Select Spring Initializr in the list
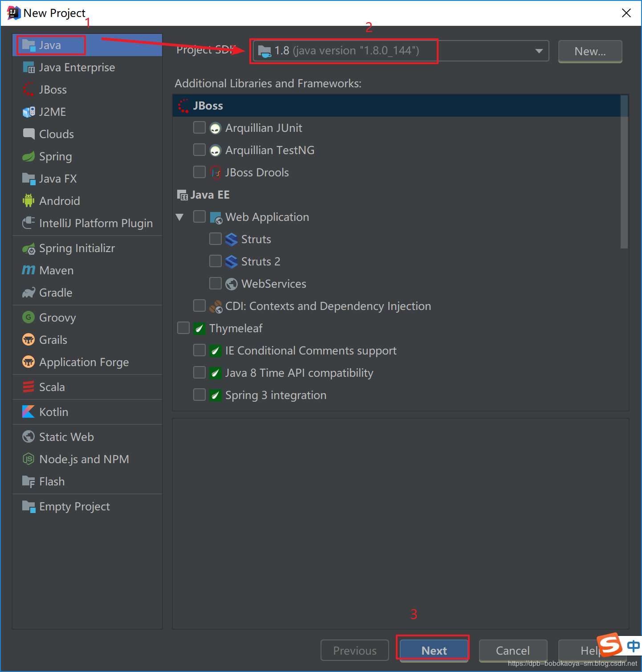 [87, 248]
